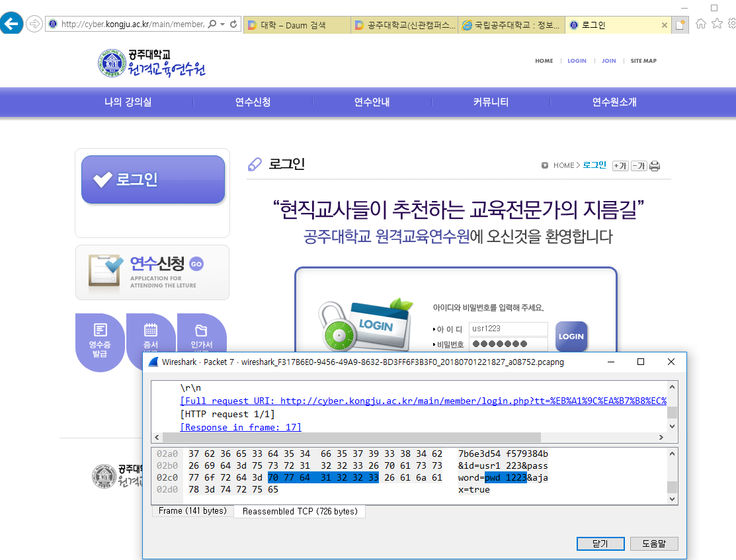Click the HOME link in the top menu

[544, 61]
